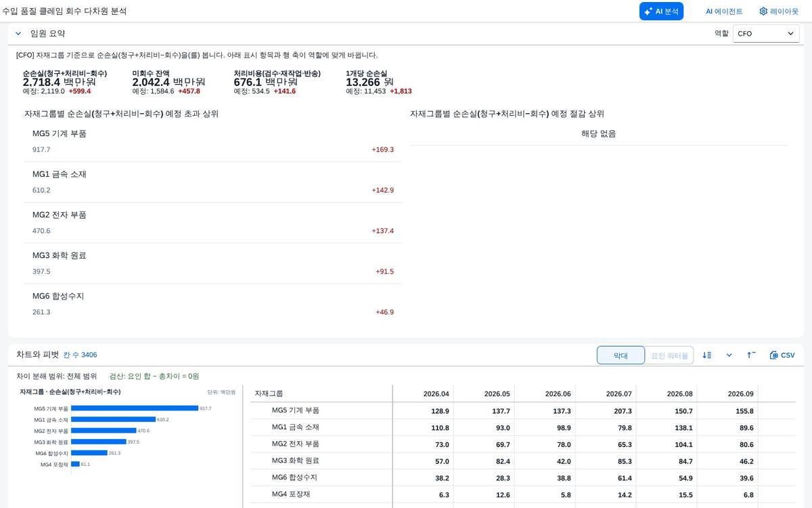
Task: Click MG4 포장재 table row label
Action: pyautogui.click(x=291, y=494)
